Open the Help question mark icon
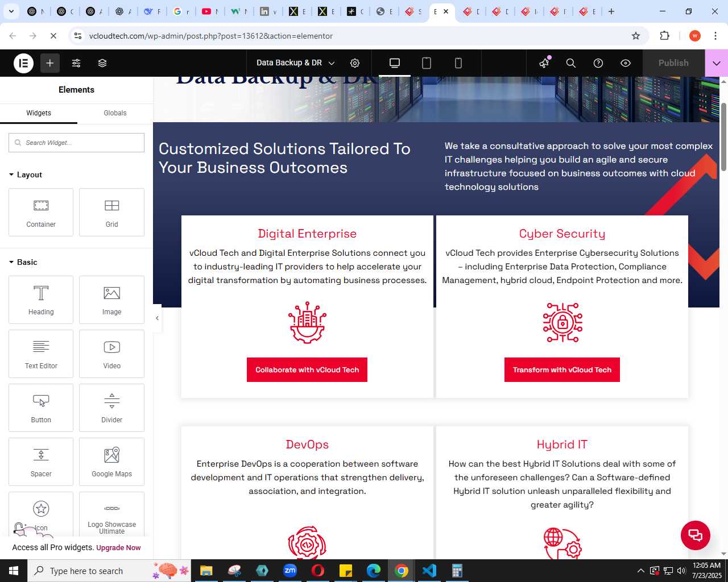This screenshot has width=728, height=582. [598, 63]
